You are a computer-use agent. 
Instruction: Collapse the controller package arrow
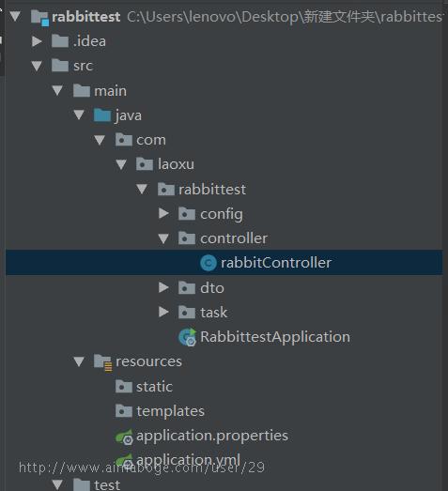tap(163, 238)
